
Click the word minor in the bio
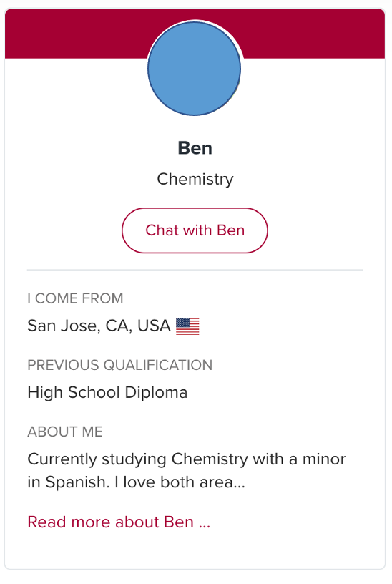pyautogui.click(x=324, y=459)
